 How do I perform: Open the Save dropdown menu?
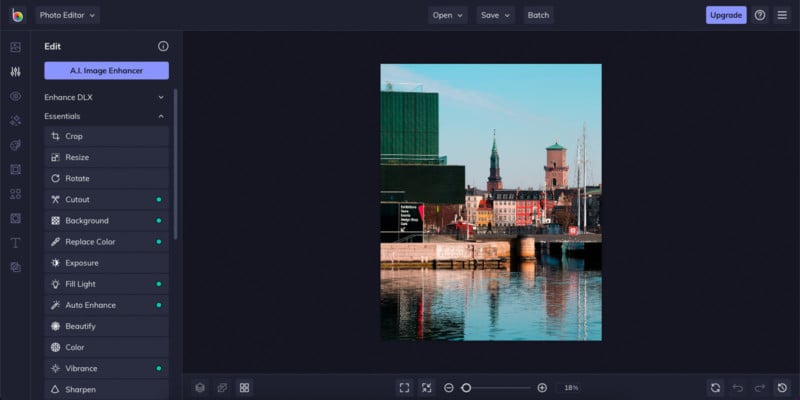tap(494, 15)
